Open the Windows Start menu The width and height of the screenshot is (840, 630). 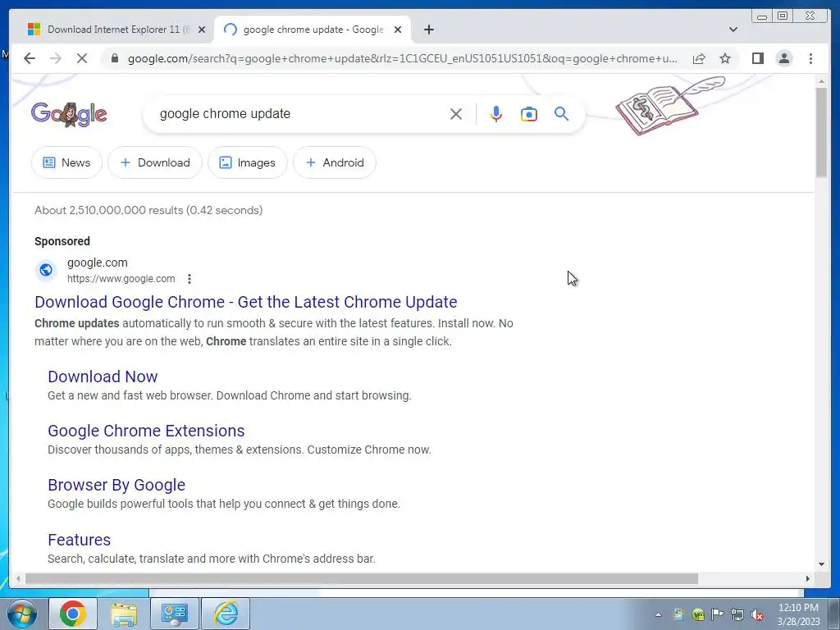[21, 614]
